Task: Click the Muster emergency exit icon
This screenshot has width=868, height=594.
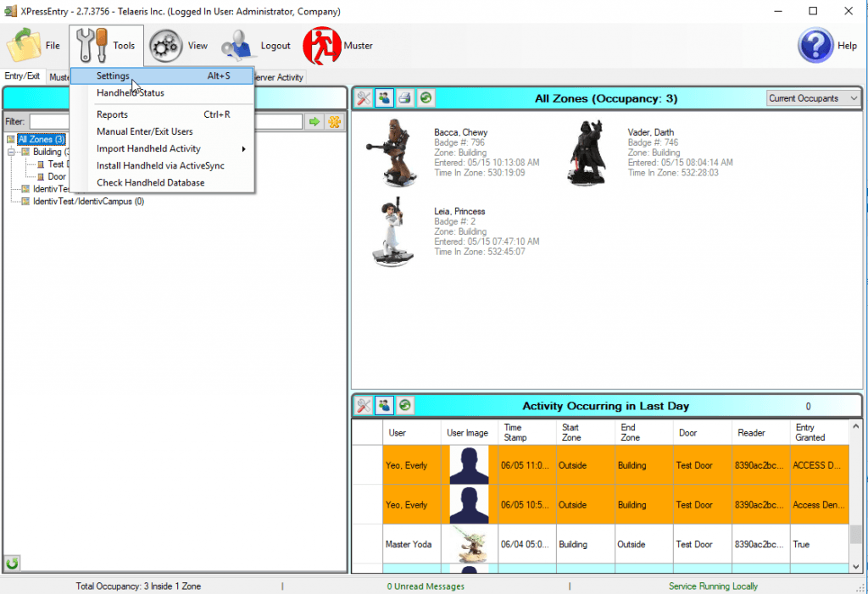Action: point(323,46)
